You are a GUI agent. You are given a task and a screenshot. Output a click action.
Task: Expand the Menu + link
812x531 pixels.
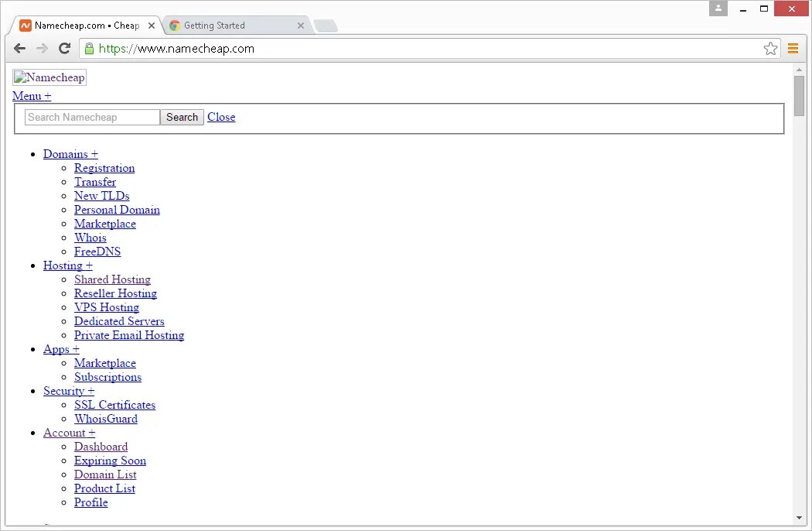(x=32, y=96)
